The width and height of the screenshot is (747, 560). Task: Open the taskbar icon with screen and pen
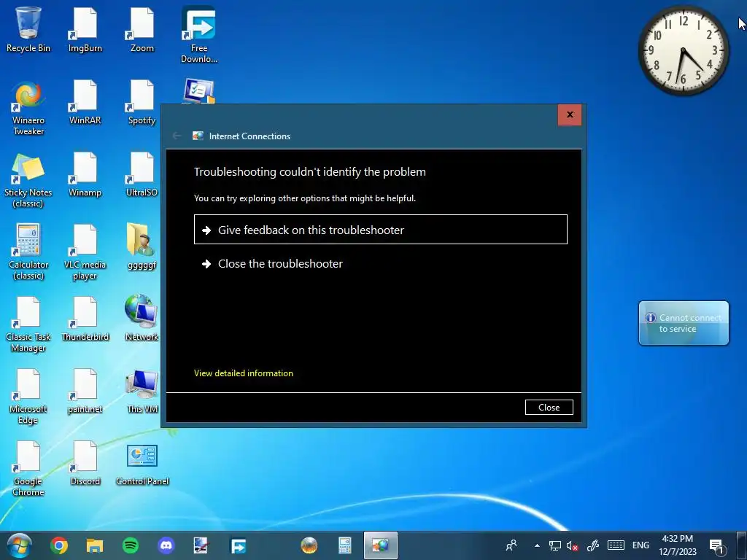click(x=201, y=545)
